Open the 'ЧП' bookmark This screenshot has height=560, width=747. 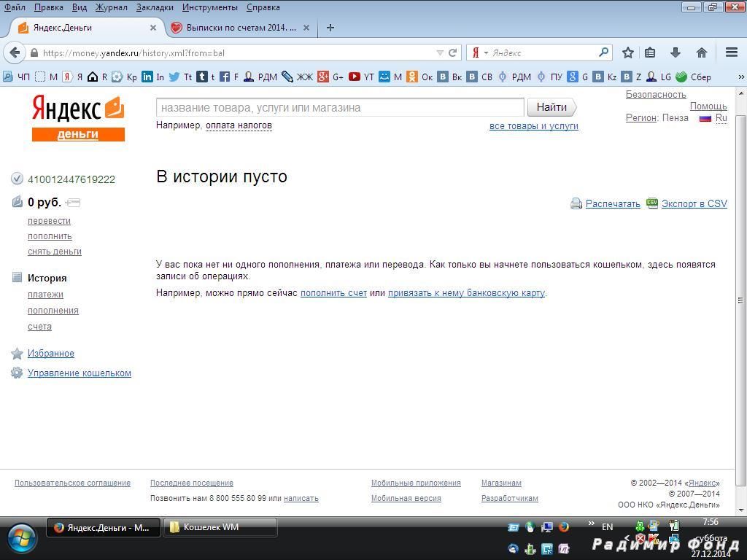16,77
